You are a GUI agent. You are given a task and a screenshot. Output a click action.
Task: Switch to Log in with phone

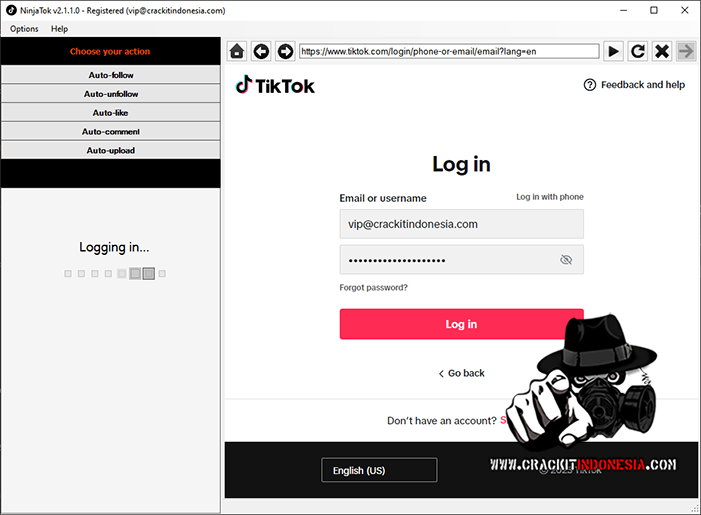tap(549, 197)
